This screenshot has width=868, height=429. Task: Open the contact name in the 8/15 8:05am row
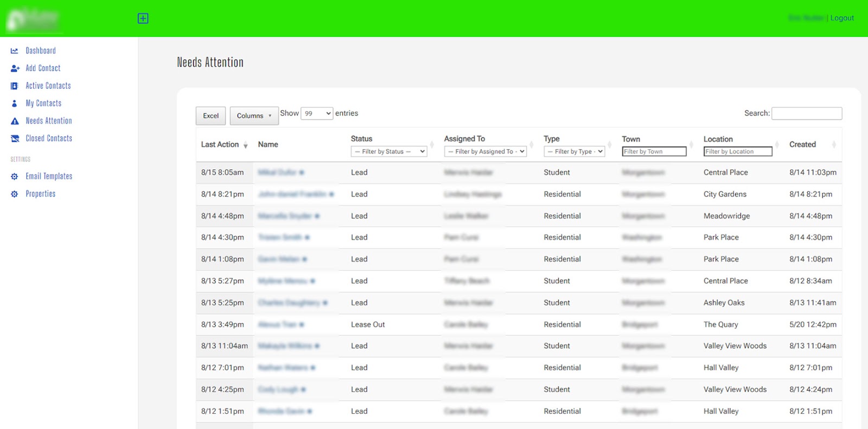point(277,172)
